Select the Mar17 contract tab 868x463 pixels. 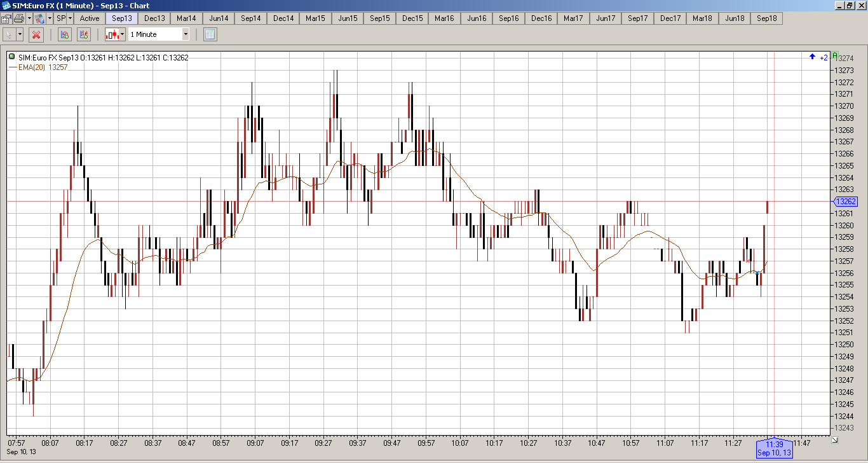[574, 18]
